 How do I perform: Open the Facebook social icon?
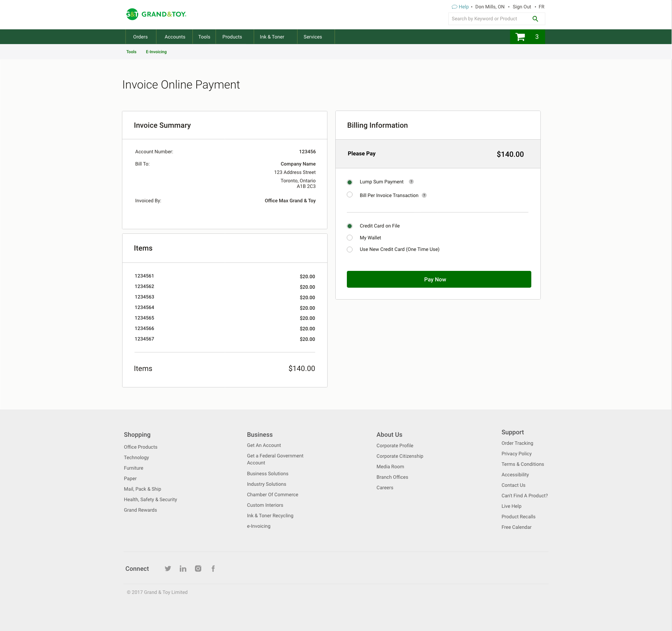(x=213, y=568)
